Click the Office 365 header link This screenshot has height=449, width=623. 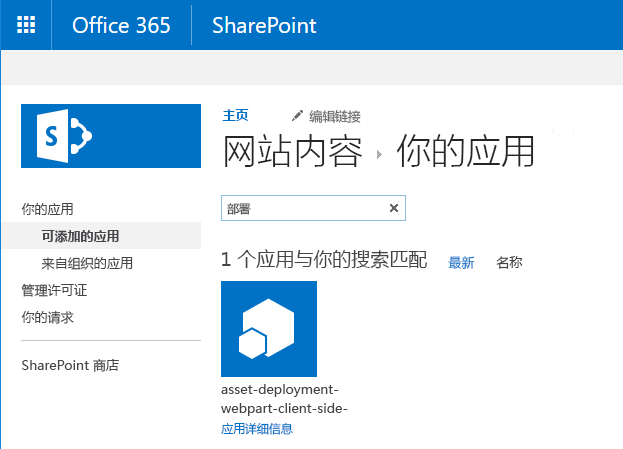[x=121, y=25]
